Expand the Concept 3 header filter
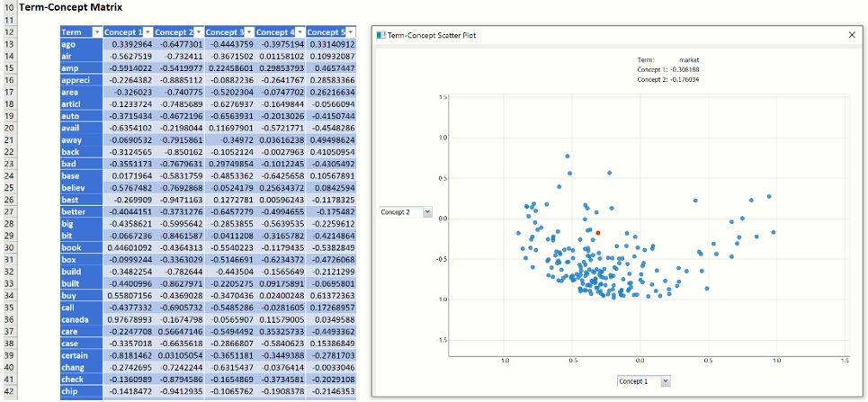Viewport: 868px width, 402px height. 249,32
